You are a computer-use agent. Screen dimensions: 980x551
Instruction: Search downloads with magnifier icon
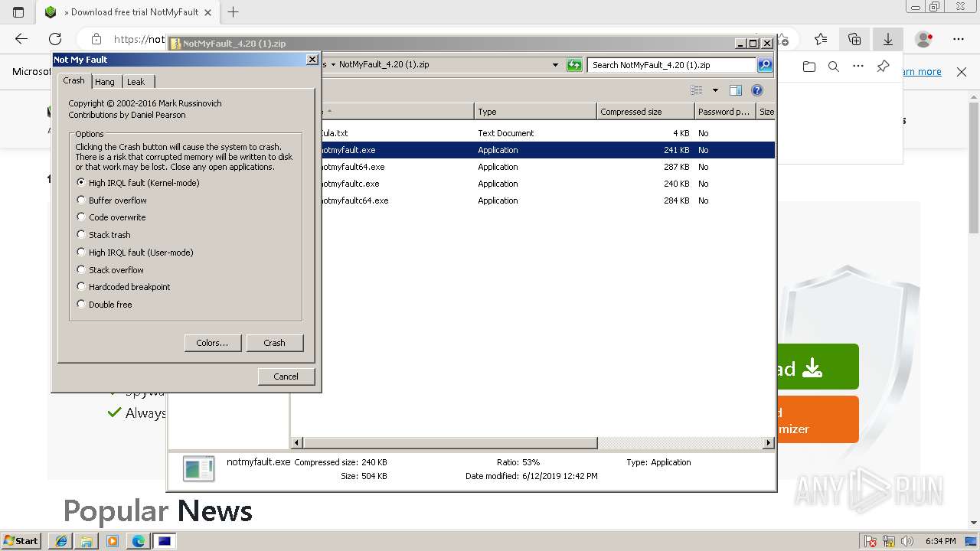click(834, 67)
